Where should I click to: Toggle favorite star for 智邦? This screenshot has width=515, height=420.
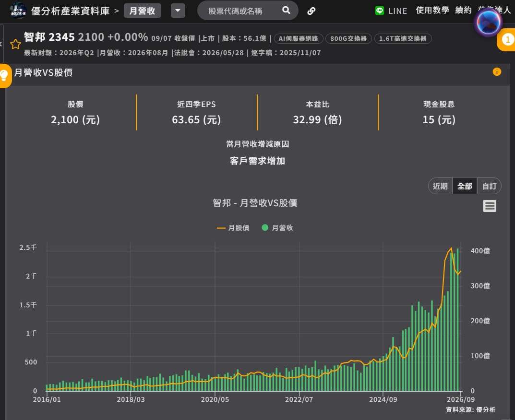click(15, 44)
